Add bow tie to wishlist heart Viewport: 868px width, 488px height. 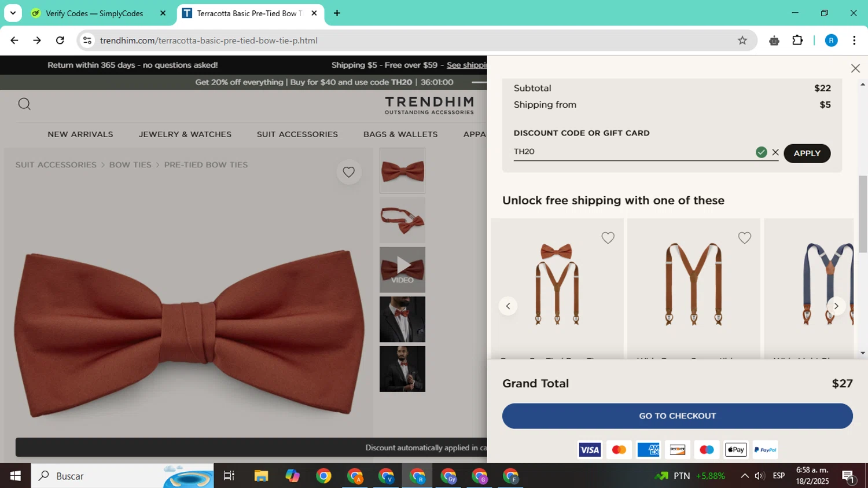(348, 172)
